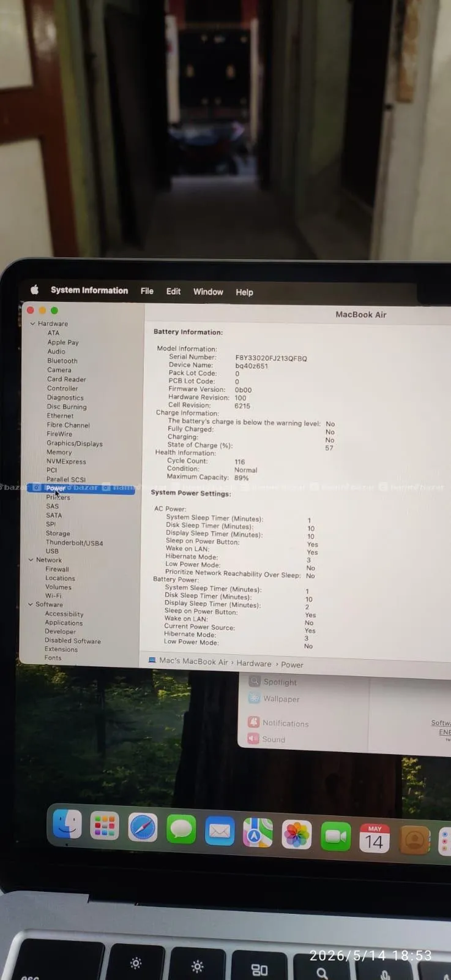Open Finder from the Dock

click(x=67, y=824)
